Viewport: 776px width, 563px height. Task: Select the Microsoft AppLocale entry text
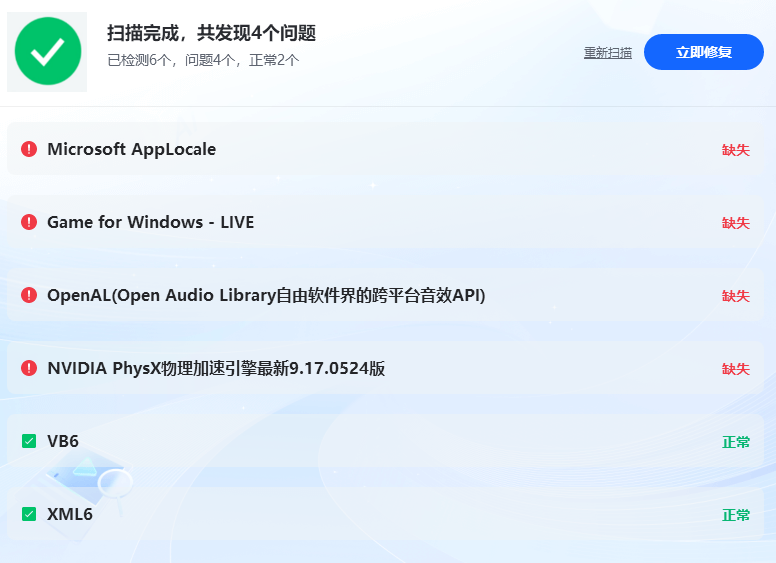(132, 149)
